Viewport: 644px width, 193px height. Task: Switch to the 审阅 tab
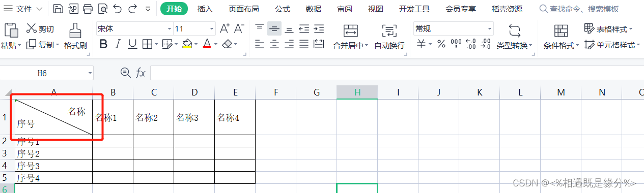[345, 9]
